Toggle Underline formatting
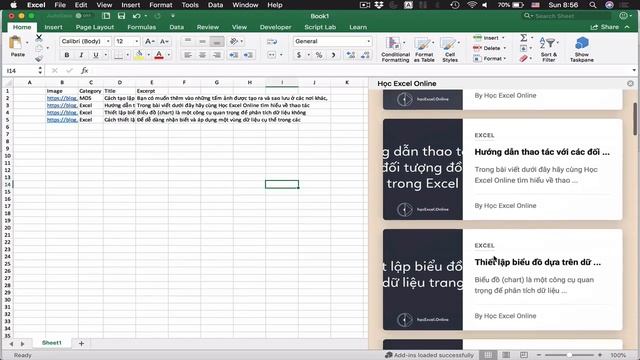 [96, 55]
